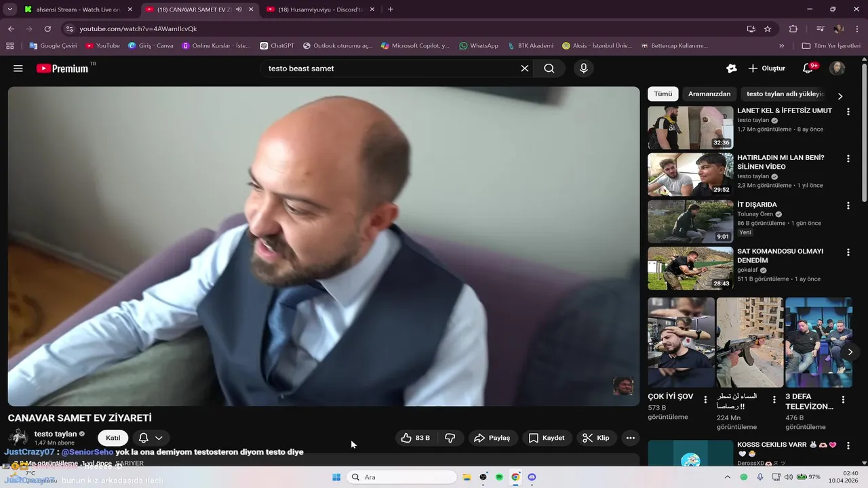Click the Paylaş share button
This screenshot has width=868, height=488.
coord(492,438)
